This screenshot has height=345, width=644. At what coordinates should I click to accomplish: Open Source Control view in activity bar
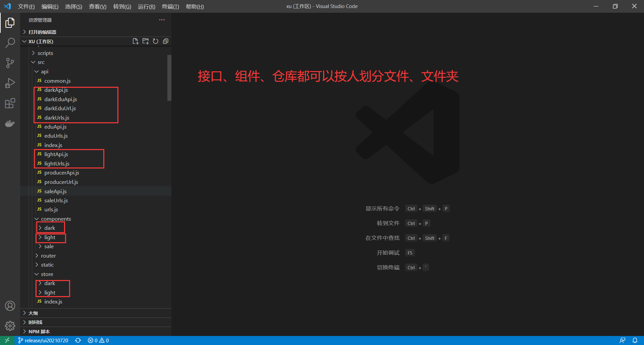10,63
